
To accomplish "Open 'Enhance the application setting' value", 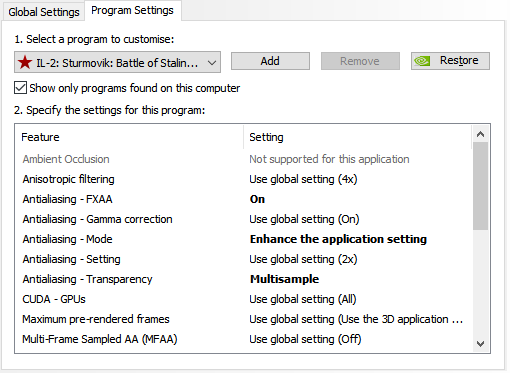I will coord(338,239).
